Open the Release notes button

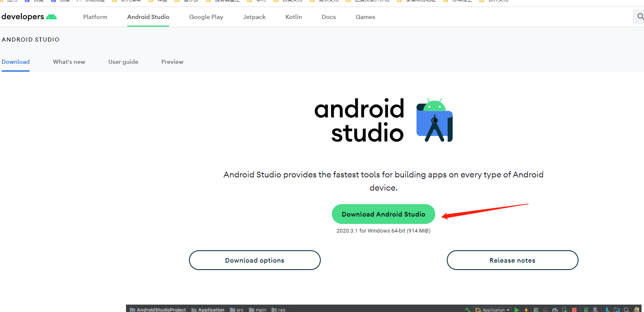coord(512,260)
